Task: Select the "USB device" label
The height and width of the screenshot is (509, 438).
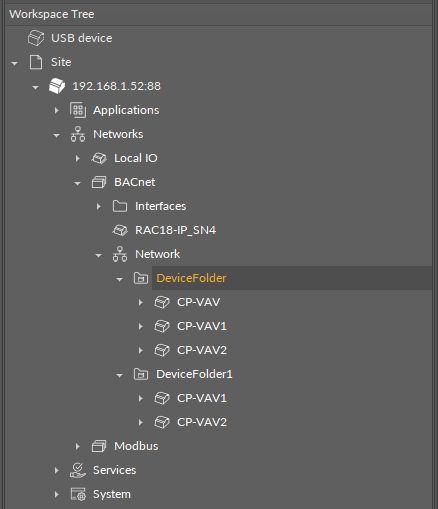Action: tap(82, 38)
